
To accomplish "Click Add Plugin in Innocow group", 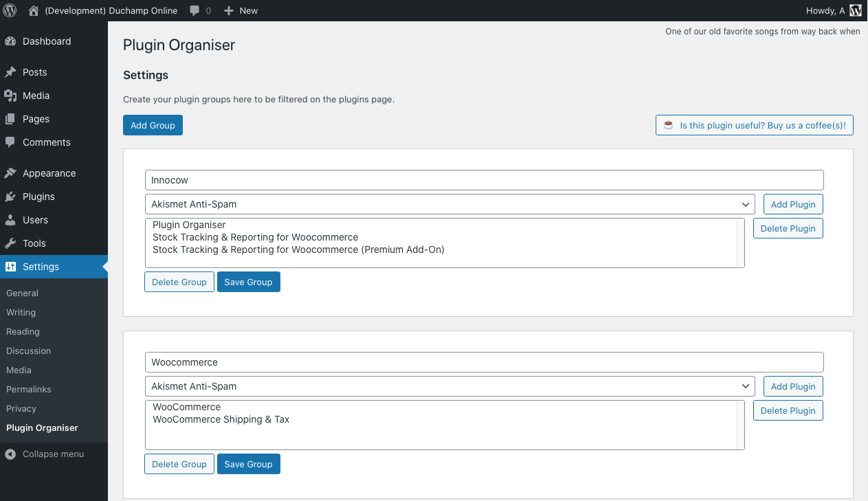I will point(793,204).
